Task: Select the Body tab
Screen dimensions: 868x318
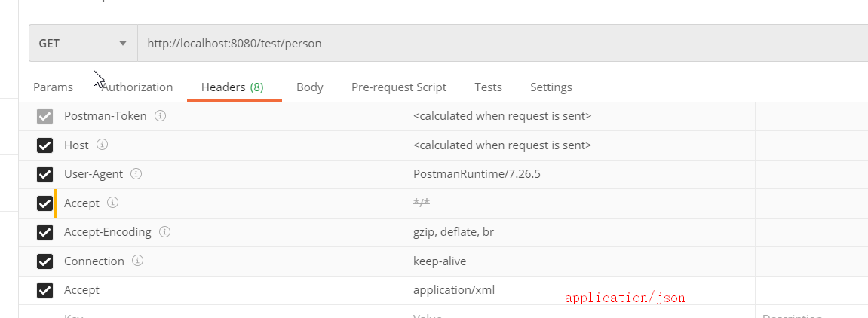Action: pos(309,87)
